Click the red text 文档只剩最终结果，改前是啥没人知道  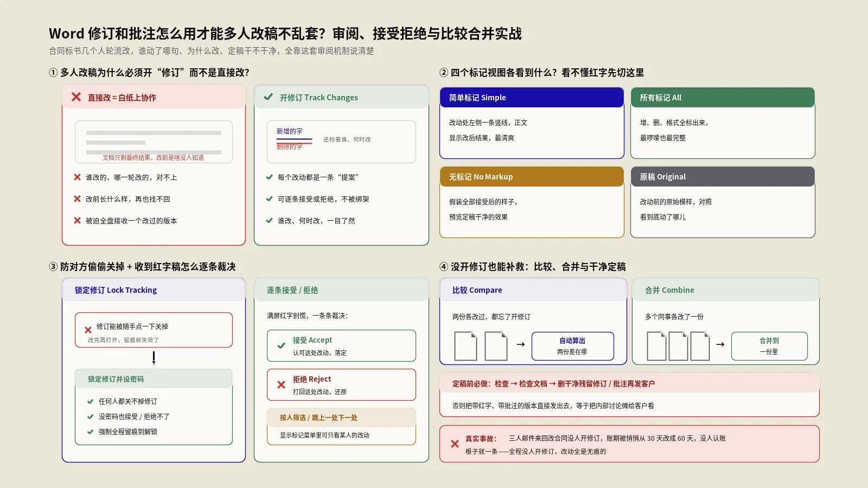tap(154, 158)
